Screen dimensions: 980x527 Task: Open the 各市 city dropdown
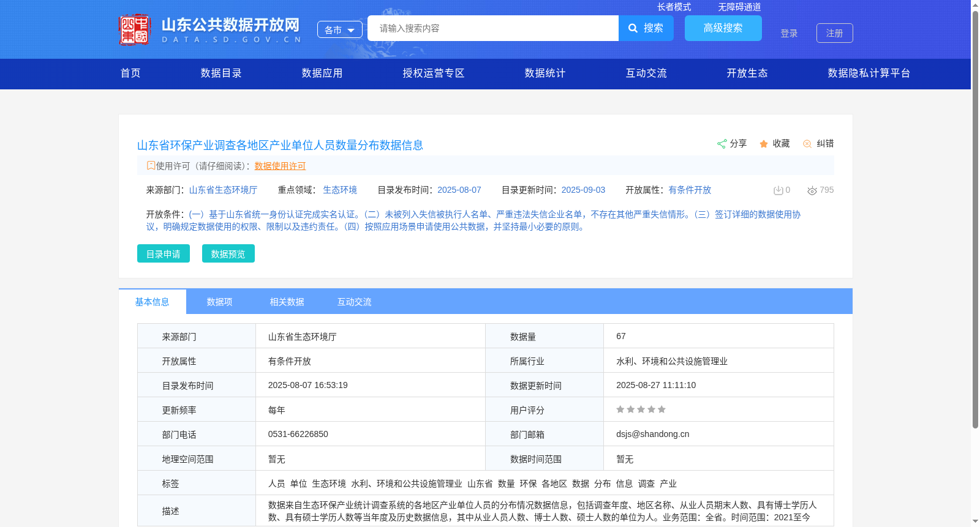pos(340,29)
